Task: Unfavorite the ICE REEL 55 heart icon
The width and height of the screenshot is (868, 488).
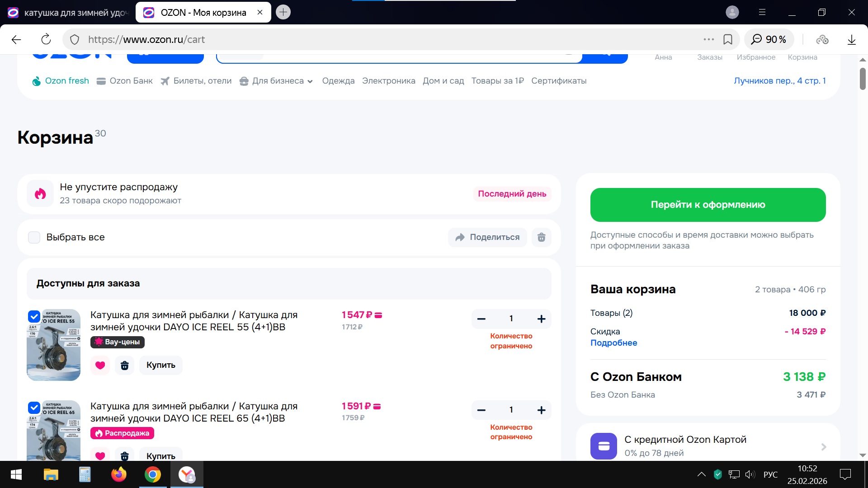Action: (x=100, y=365)
